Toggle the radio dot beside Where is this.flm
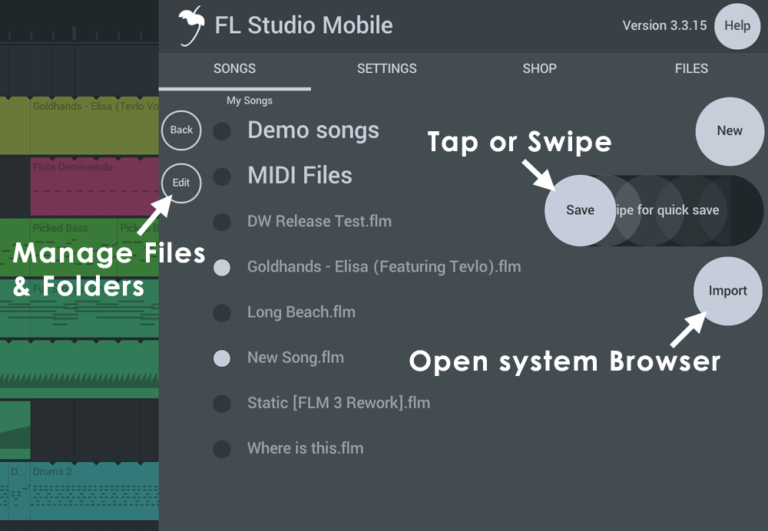The height and width of the screenshot is (531, 768). click(222, 449)
